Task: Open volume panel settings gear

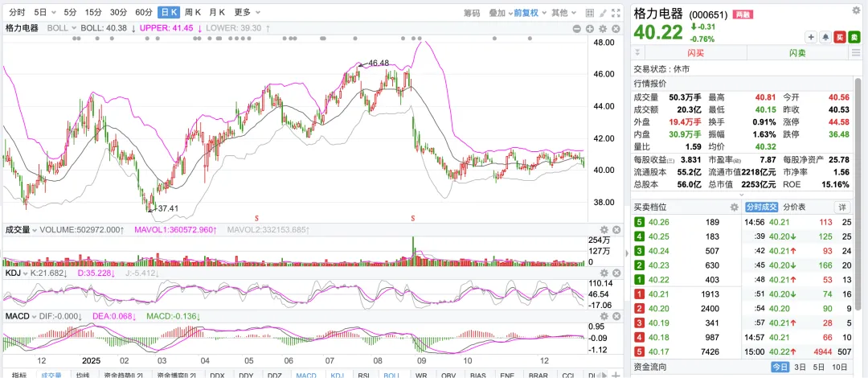Action: [604, 229]
